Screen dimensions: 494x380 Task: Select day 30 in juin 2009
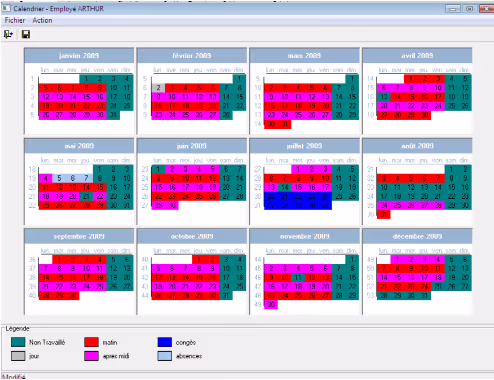(172, 205)
